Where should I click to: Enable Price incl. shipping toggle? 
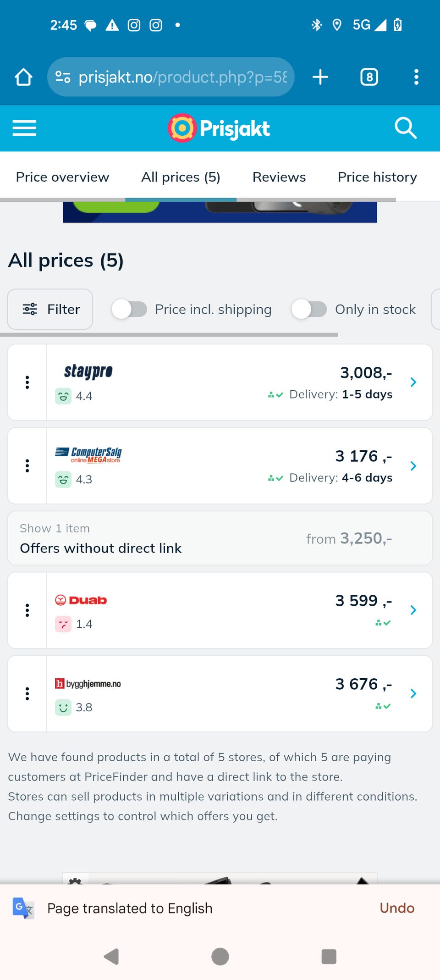[x=129, y=309]
